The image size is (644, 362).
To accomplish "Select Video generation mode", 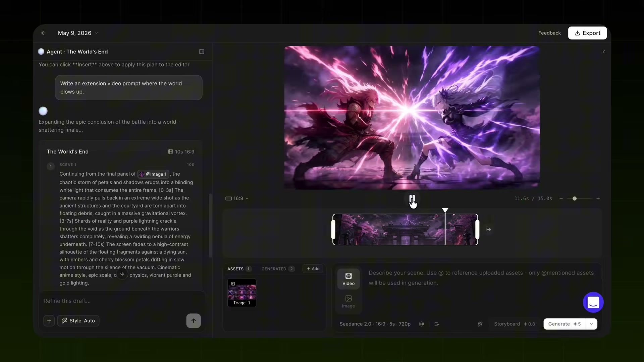I will coord(348,279).
